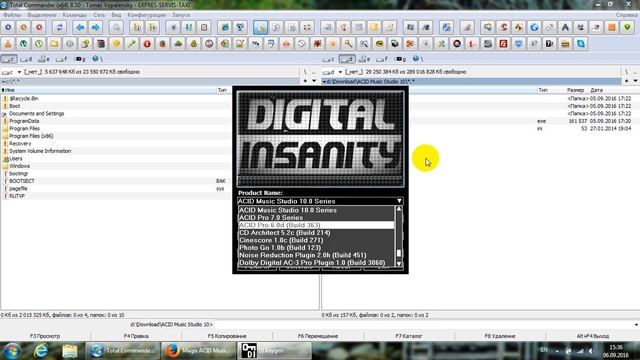This screenshot has width=640, height=360.
Task: Click the black disc toolbar icon
Action: pyautogui.click(x=457, y=44)
